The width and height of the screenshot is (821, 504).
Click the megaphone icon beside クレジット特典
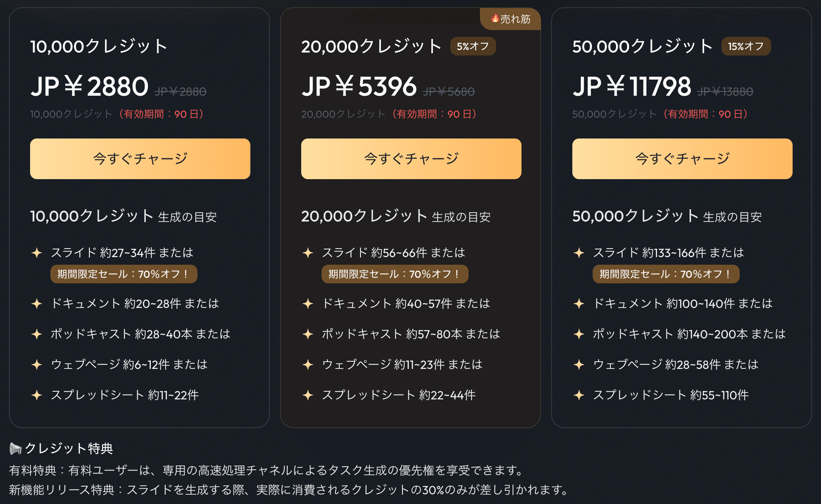point(15,448)
